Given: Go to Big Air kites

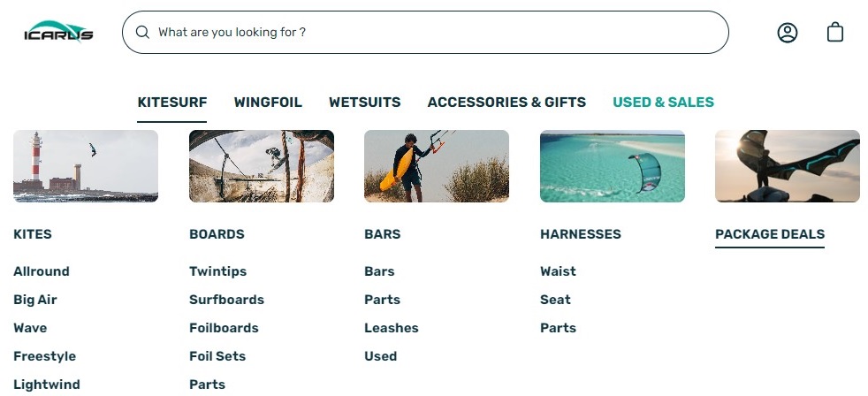Looking at the screenshot, I should click(x=35, y=300).
